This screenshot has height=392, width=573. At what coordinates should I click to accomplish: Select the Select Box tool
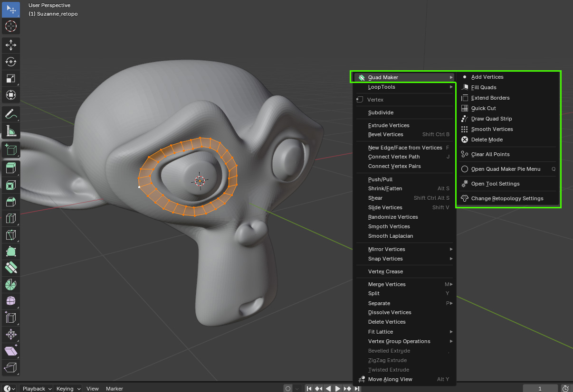[11, 9]
